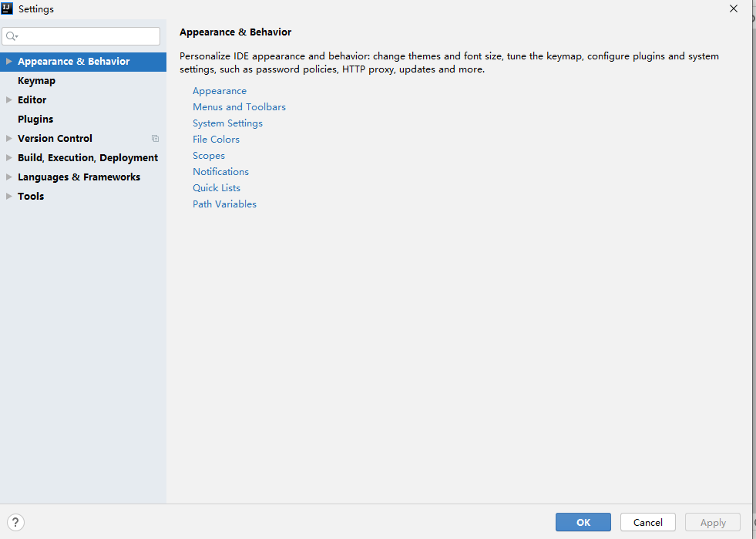
Task: Open the System Settings link
Action: [227, 123]
